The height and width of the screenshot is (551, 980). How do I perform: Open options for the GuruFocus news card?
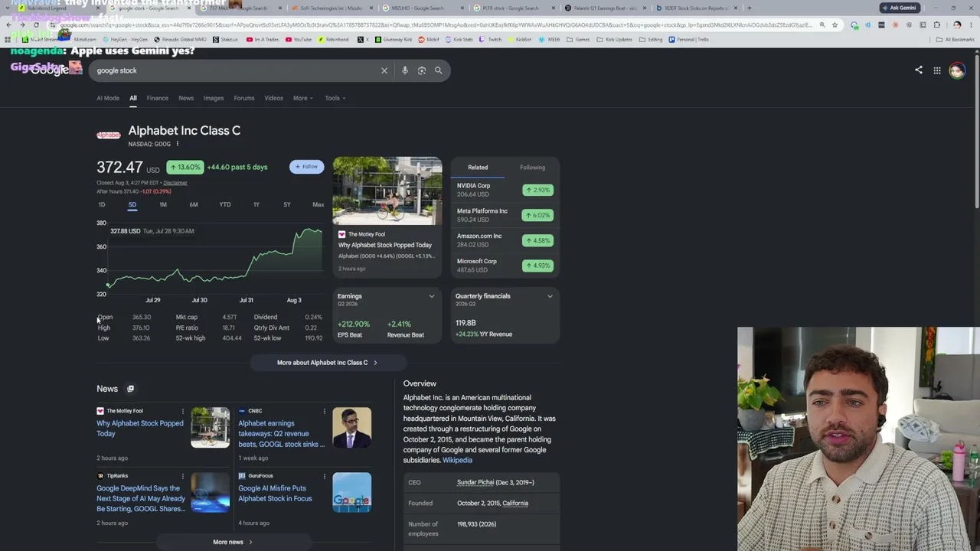324,476
